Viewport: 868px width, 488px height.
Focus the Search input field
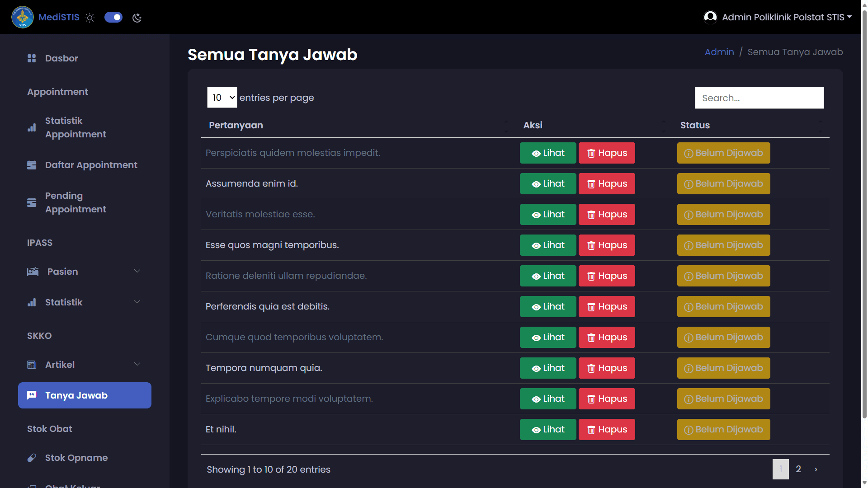[759, 98]
